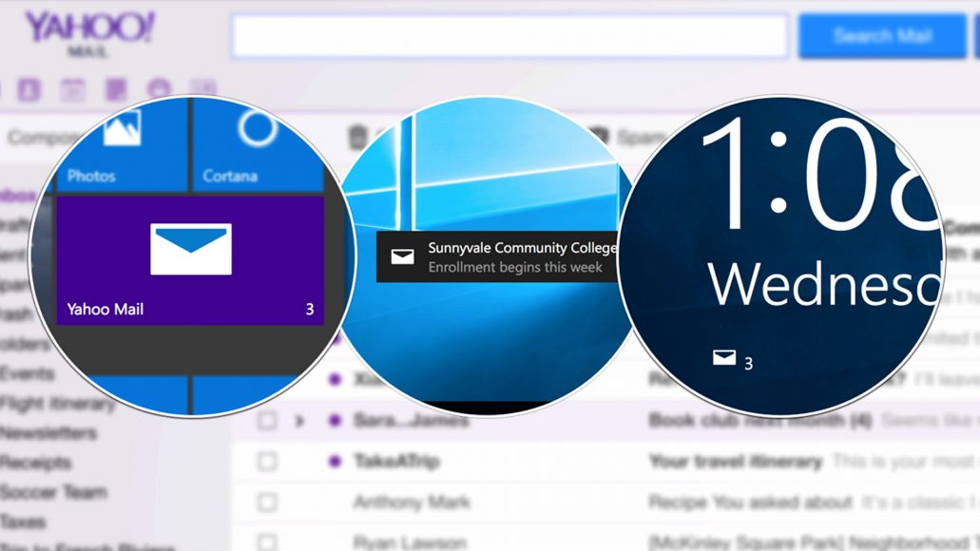
Task: Expand the Sara...James conversation thread arrow
Action: point(300,421)
